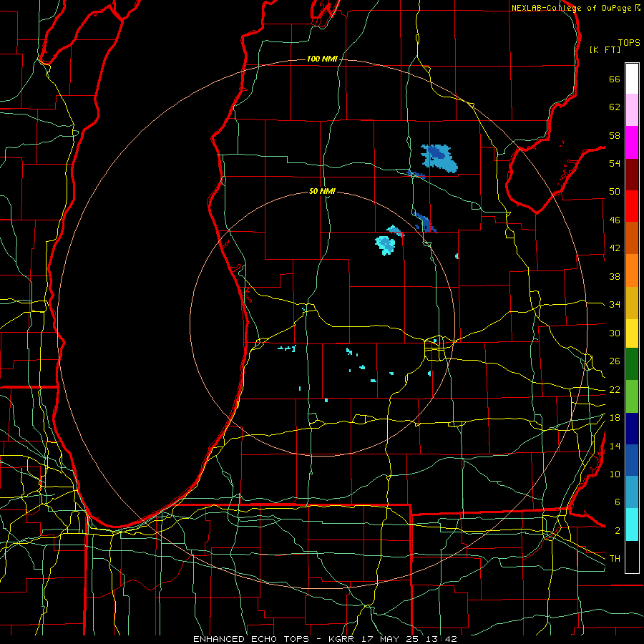The width and height of the screenshot is (644, 644).
Task: Select the '54' scale label
Action: (615, 163)
